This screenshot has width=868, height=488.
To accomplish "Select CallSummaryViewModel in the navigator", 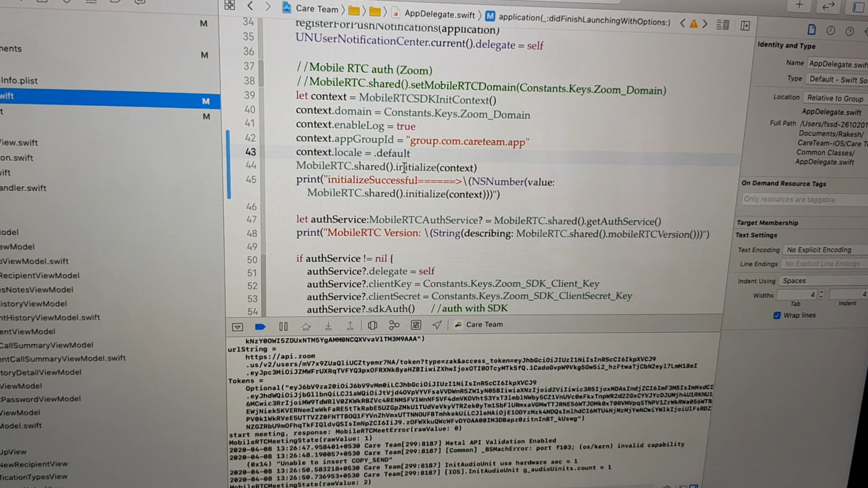I will tap(47, 345).
